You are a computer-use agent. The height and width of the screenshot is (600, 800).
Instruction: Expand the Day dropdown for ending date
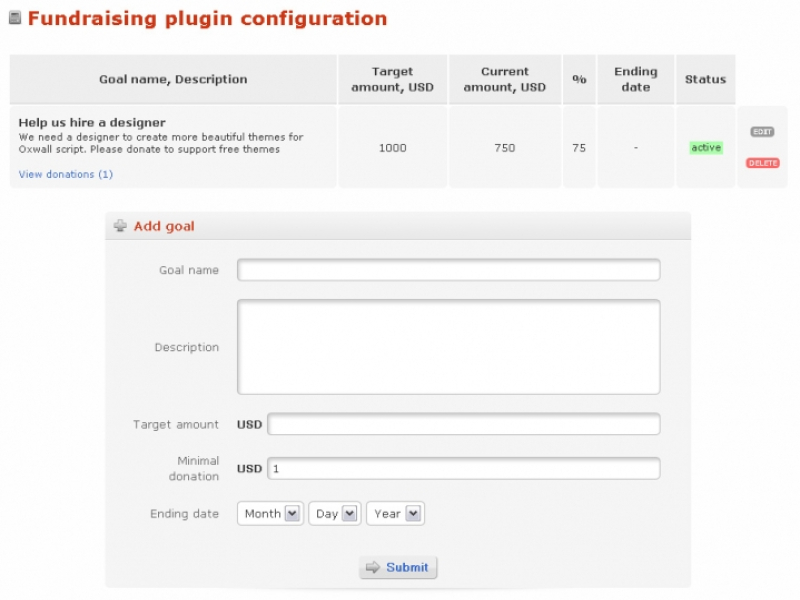click(x=334, y=514)
